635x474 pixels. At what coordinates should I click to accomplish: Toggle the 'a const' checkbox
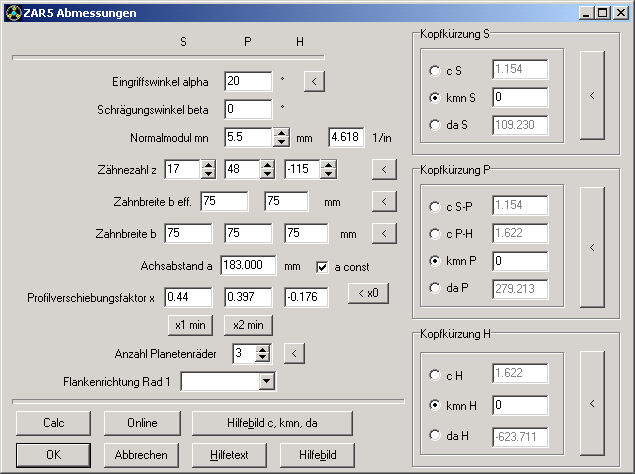(322, 267)
